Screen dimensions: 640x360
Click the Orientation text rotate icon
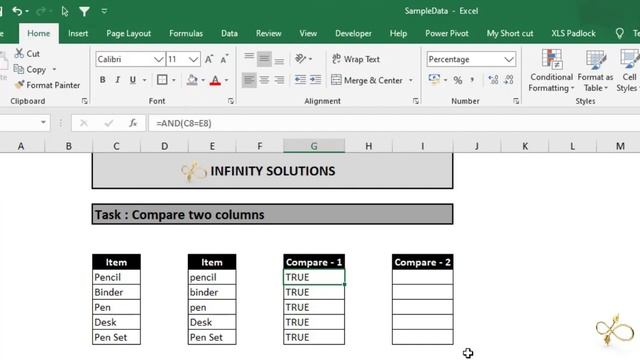301,59
